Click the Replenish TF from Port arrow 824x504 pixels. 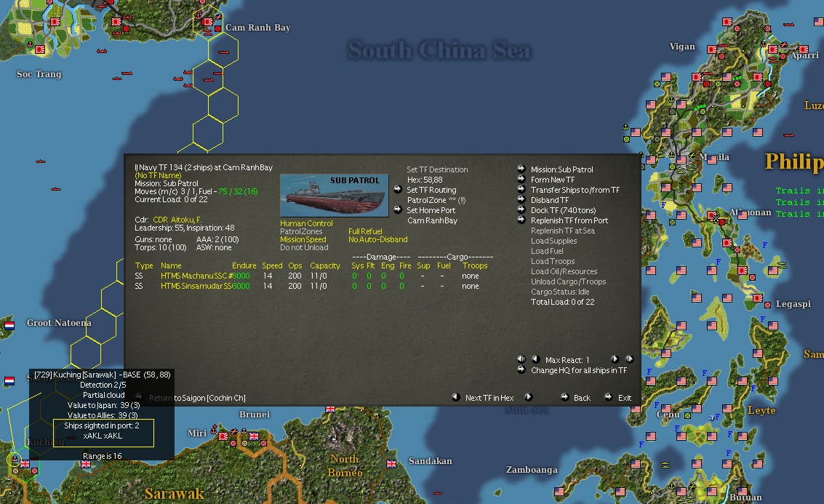pos(521,220)
